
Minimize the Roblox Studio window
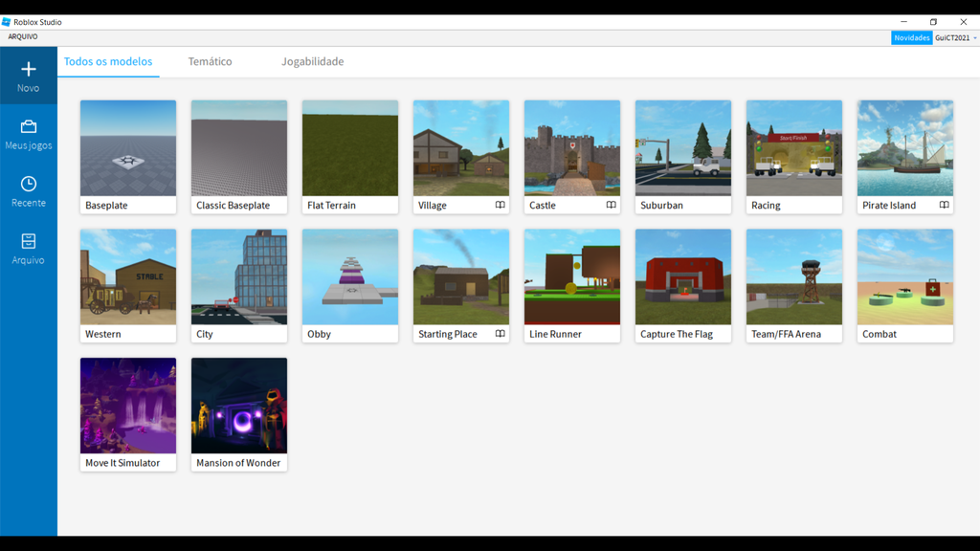pyautogui.click(x=903, y=22)
